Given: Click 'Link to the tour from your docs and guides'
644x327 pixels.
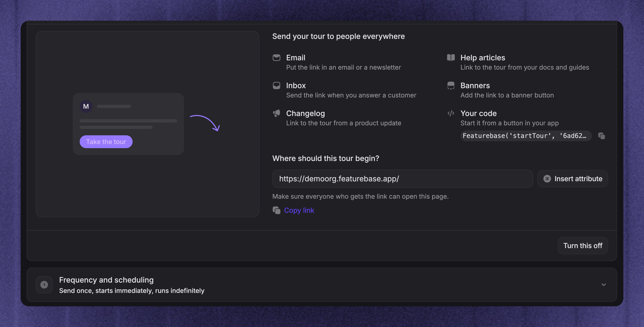Looking at the screenshot, I should (525, 67).
